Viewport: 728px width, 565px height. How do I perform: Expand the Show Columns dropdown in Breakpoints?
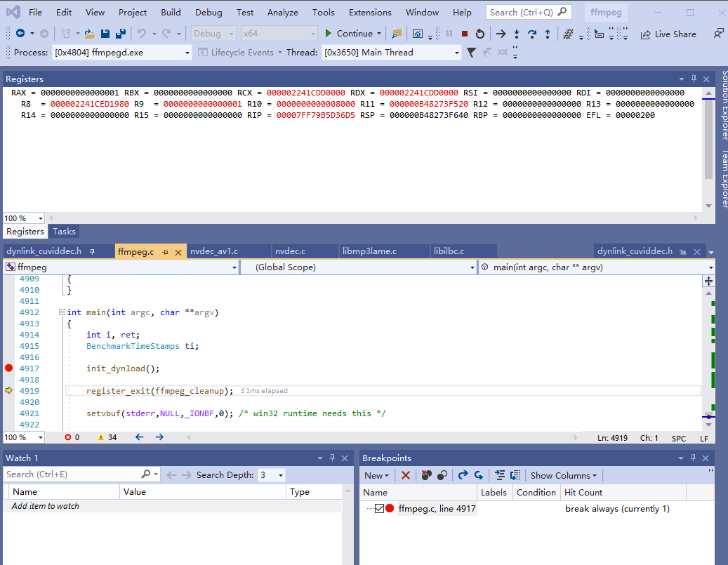(x=564, y=475)
